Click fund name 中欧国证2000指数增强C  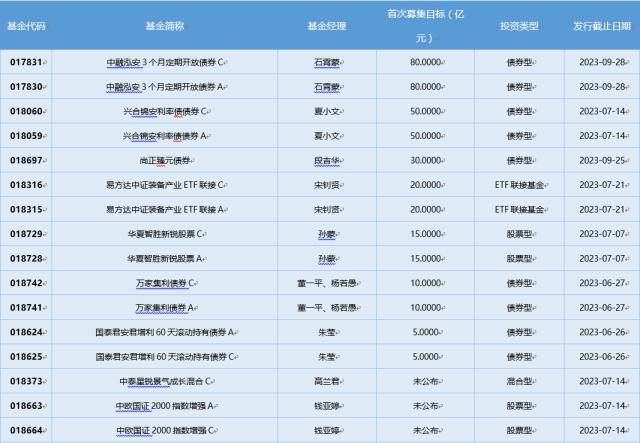tap(165, 430)
